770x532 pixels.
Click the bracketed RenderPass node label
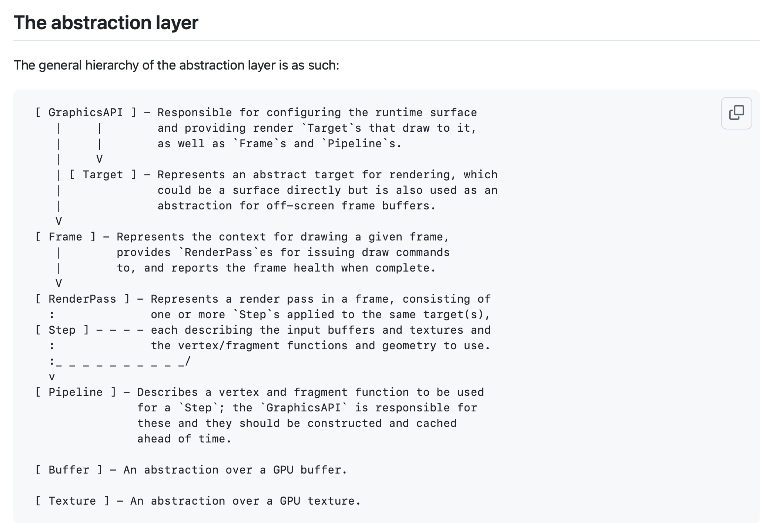82,299
